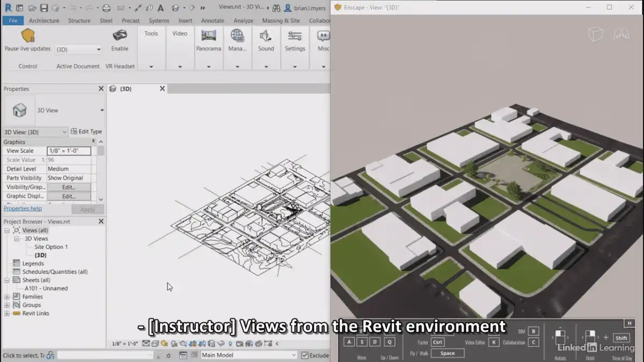Click the Pause live updates Enscape icon
Image resolution: width=644 pixels, height=362 pixels.
(27, 35)
